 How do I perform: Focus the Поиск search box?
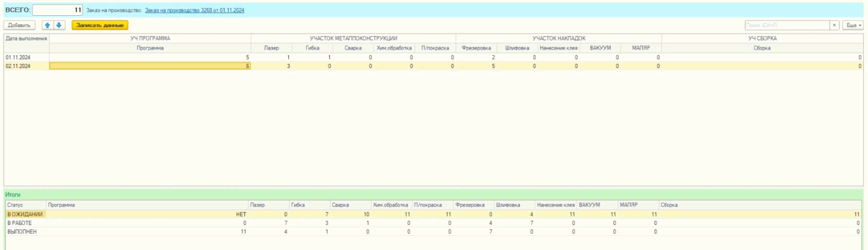(x=786, y=26)
